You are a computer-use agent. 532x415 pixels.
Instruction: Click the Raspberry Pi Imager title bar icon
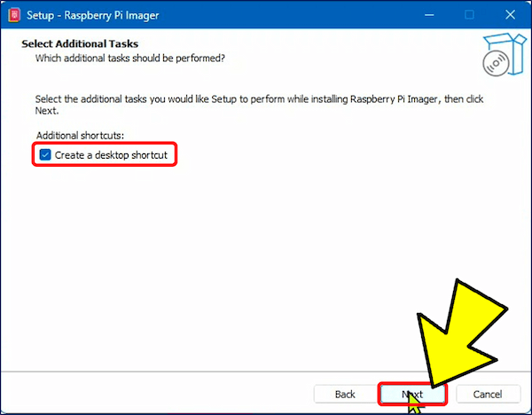[14, 15]
